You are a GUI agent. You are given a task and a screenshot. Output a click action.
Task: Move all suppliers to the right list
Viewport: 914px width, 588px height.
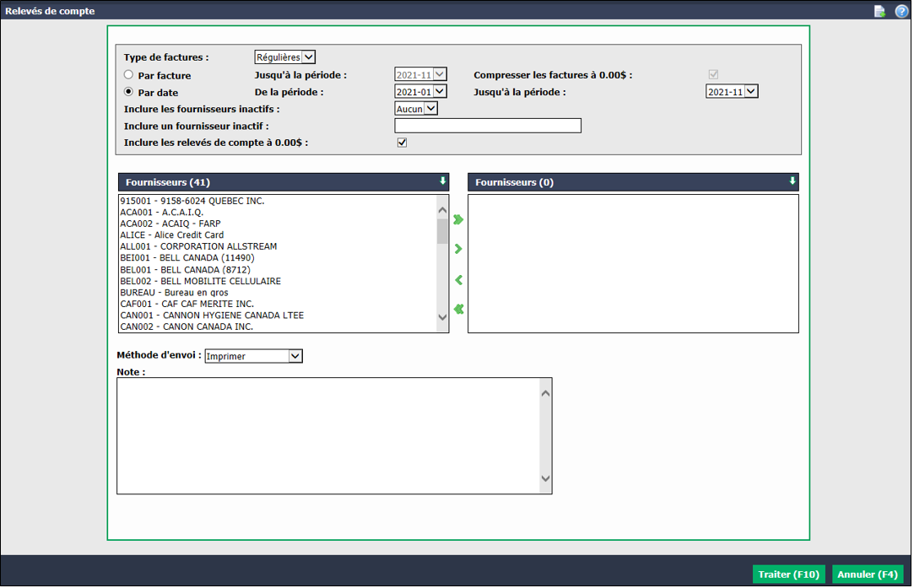point(458,219)
